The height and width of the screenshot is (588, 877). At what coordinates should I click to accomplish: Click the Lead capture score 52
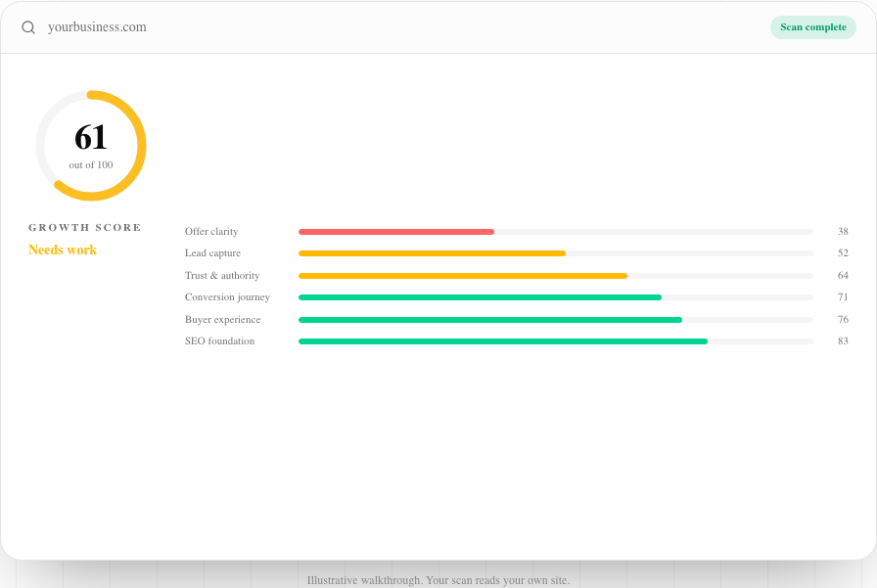click(x=843, y=253)
